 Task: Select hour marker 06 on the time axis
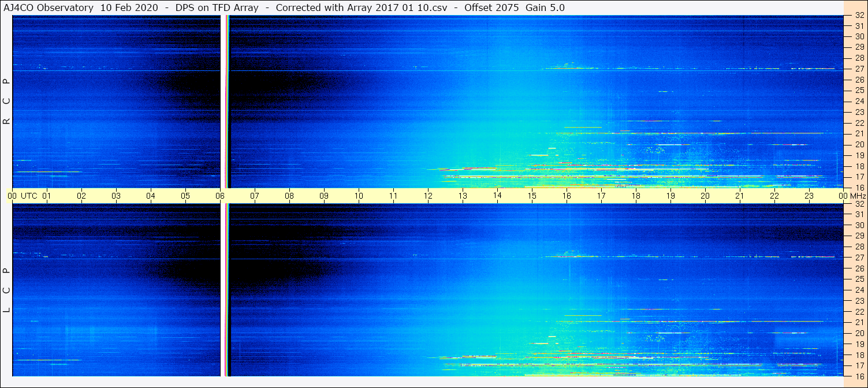pos(220,196)
